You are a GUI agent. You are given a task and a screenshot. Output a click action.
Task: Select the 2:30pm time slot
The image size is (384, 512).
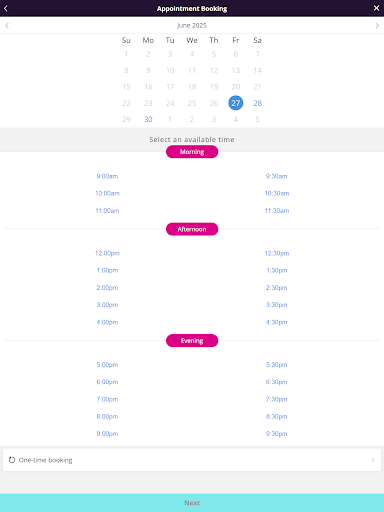tap(277, 288)
